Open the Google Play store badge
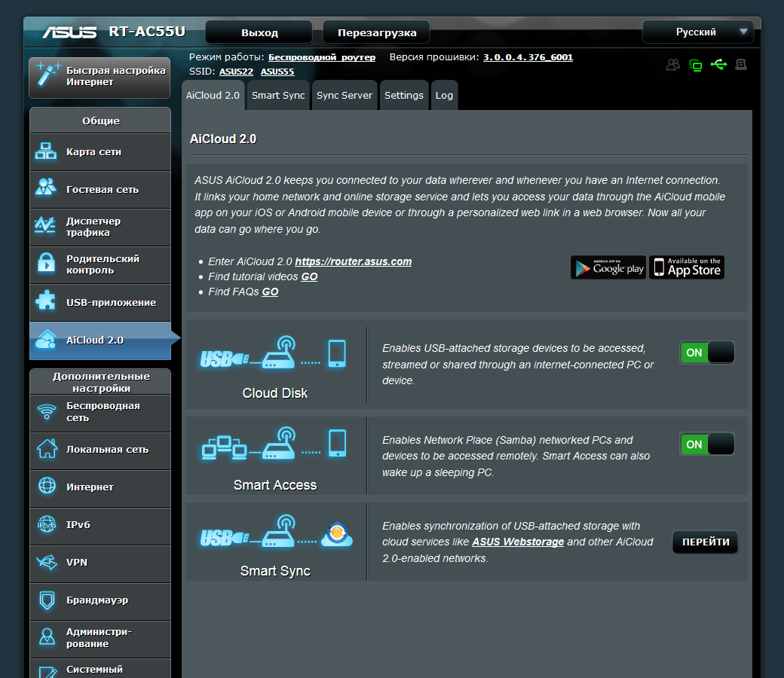 (x=608, y=267)
